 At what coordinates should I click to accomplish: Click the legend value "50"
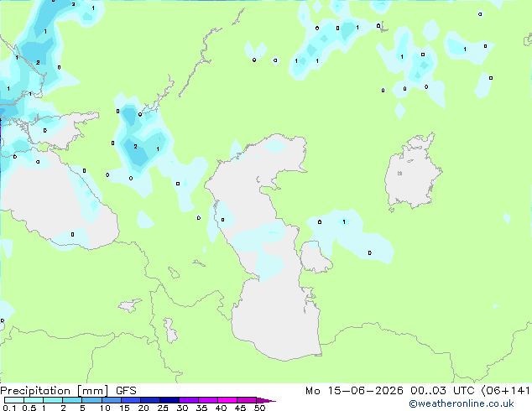(259, 408)
